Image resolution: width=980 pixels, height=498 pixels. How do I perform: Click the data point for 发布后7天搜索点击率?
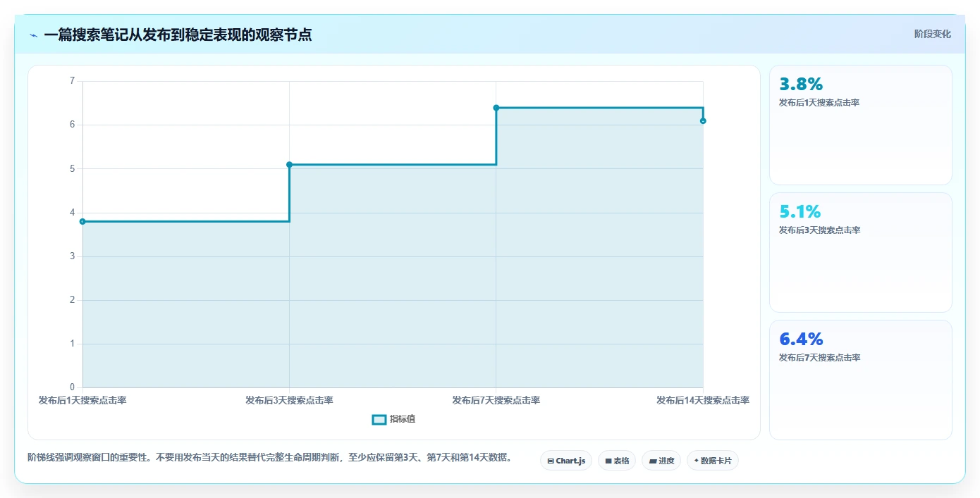496,108
